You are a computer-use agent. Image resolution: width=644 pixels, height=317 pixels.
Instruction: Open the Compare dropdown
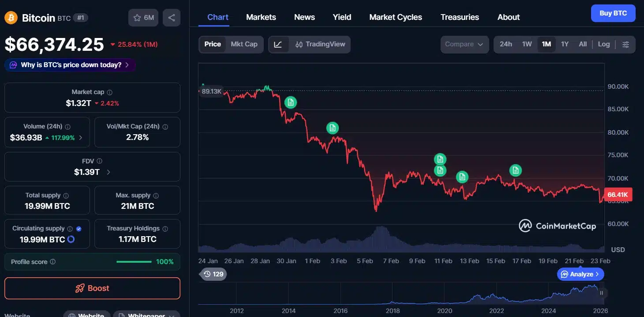[464, 44]
